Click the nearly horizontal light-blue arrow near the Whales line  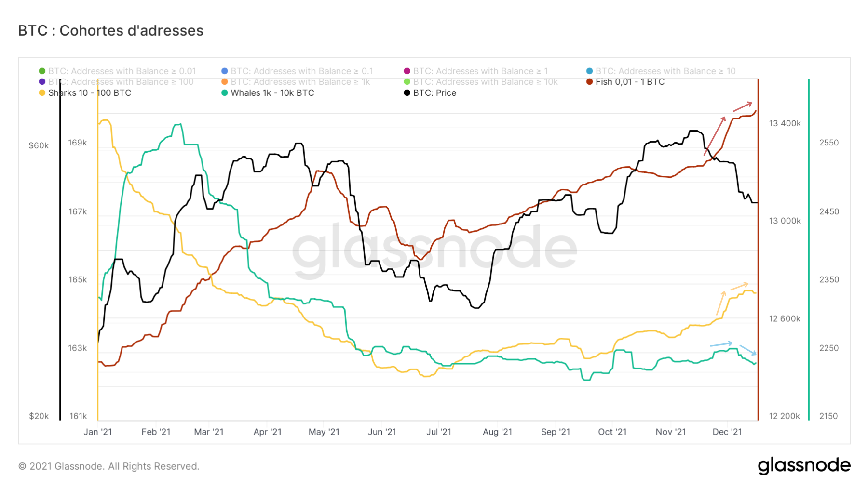click(x=721, y=344)
